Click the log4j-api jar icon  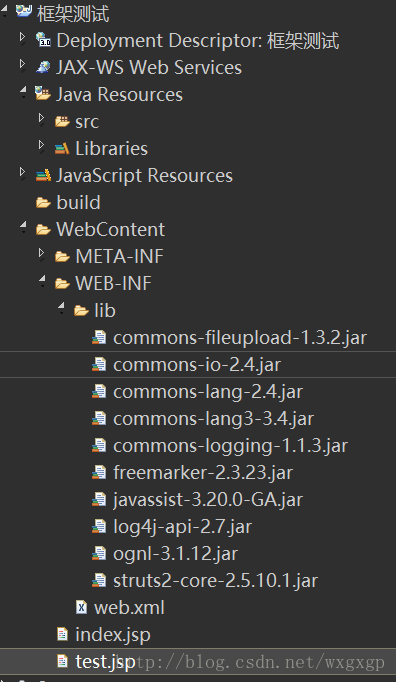click(99, 526)
